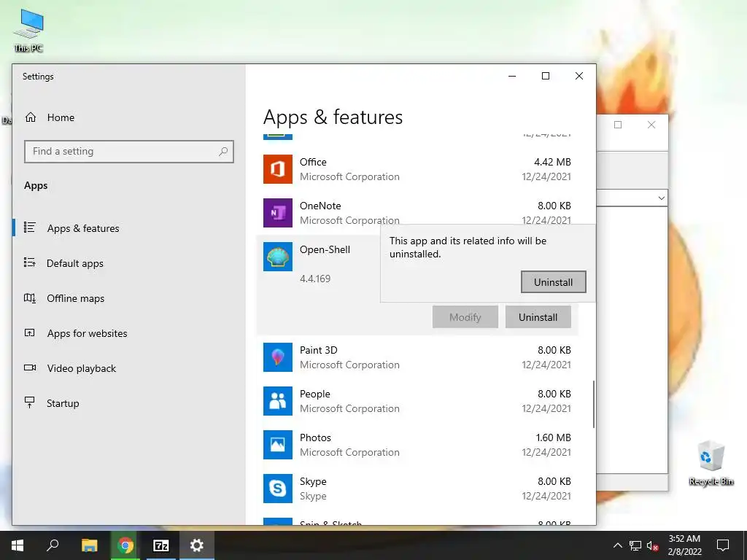Minimize the Settings window

(512, 76)
